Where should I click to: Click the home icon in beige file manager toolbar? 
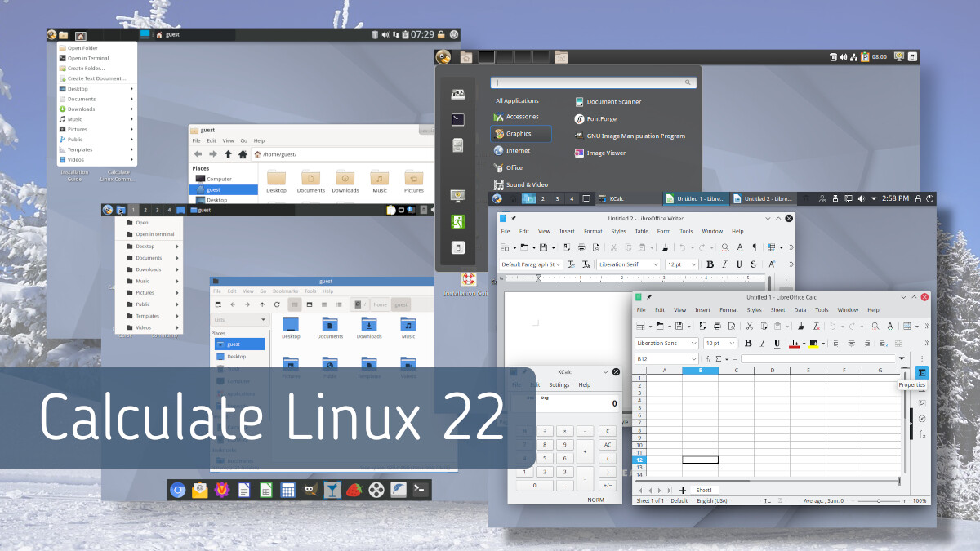(x=243, y=153)
